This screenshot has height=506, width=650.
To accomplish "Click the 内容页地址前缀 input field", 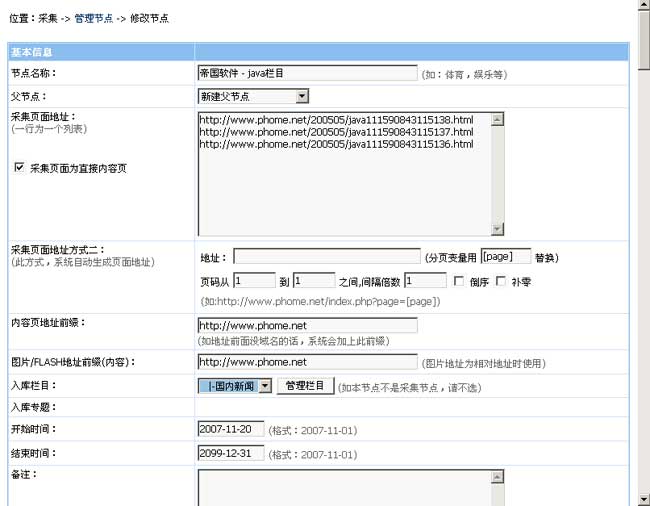I will click(x=307, y=326).
